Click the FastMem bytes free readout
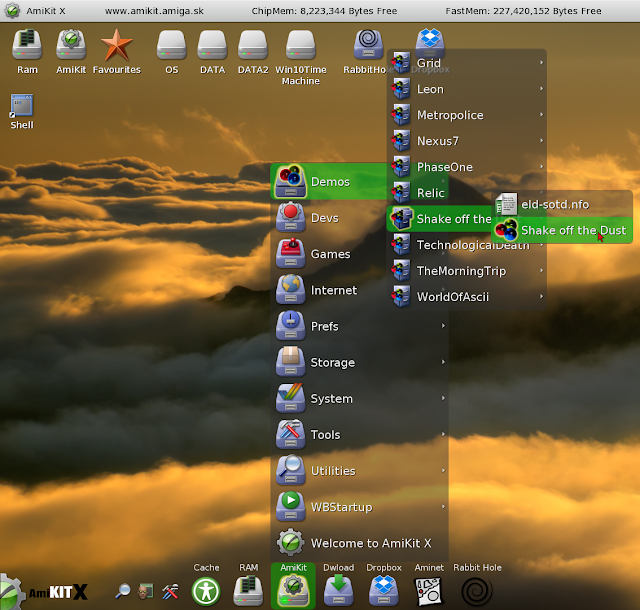Screen dimensions: 640x610 523,11
